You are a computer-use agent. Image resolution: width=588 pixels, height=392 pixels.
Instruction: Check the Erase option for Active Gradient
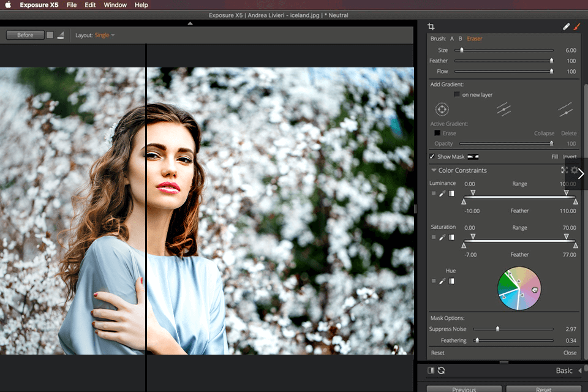coord(437,133)
